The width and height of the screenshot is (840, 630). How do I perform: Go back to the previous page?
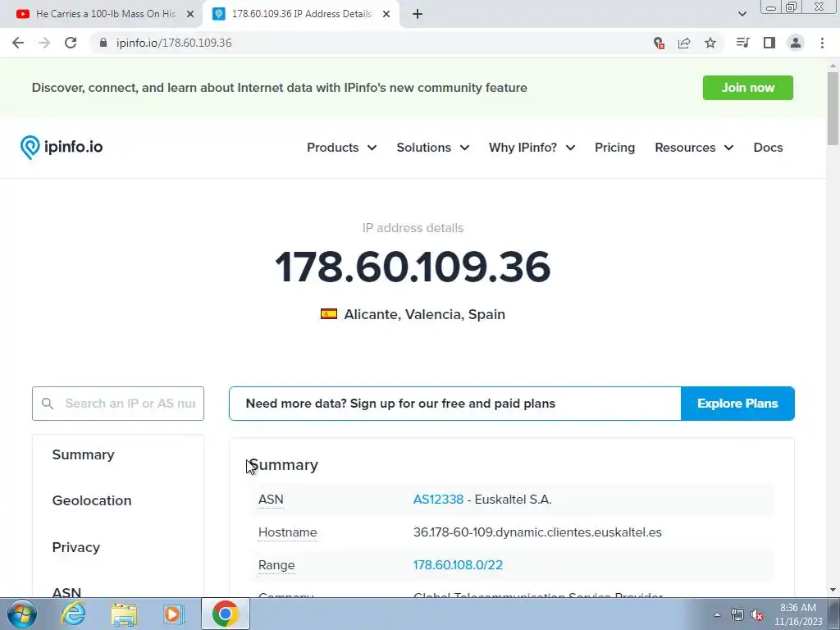pos(18,43)
